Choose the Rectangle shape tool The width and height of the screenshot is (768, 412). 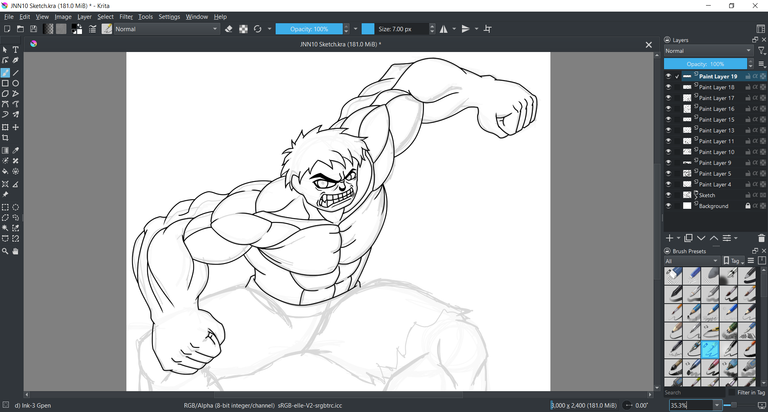pyautogui.click(x=5, y=83)
